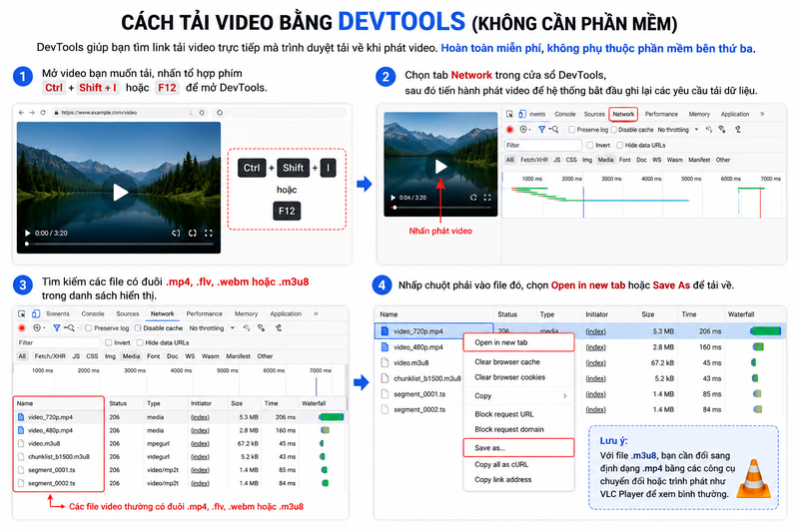The height and width of the screenshot is (532, 799).
Task: Play the step 2 video via center button
Action: pos(440,167)
